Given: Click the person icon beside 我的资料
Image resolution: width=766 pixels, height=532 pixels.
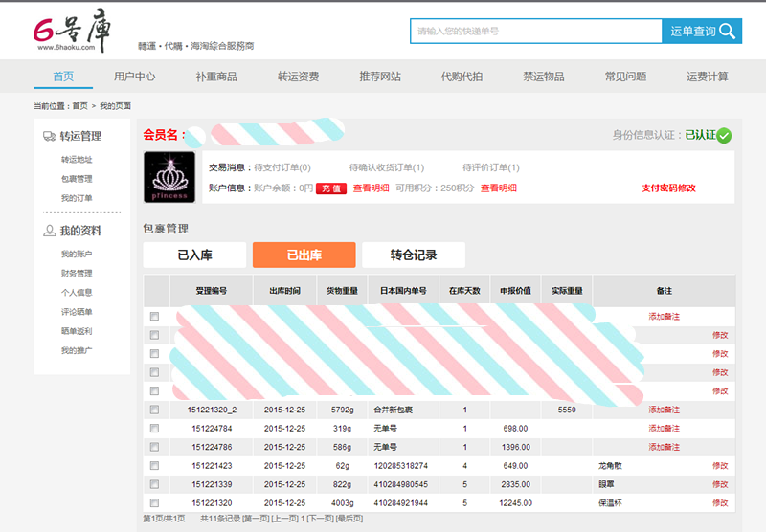Looking at the screenshot, I should coord(50,231).
